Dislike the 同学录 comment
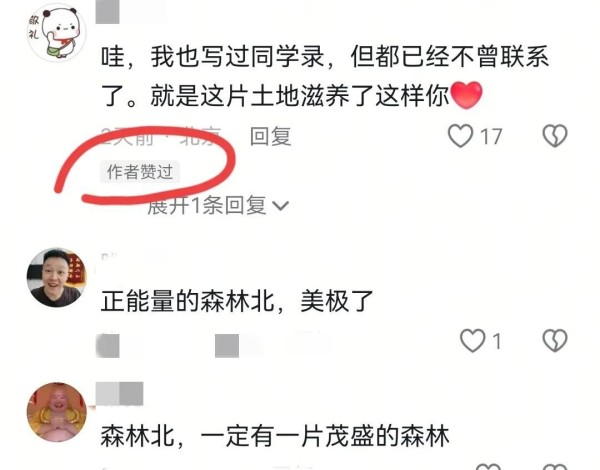Screen dimensions: 600x470 [555, 136]
